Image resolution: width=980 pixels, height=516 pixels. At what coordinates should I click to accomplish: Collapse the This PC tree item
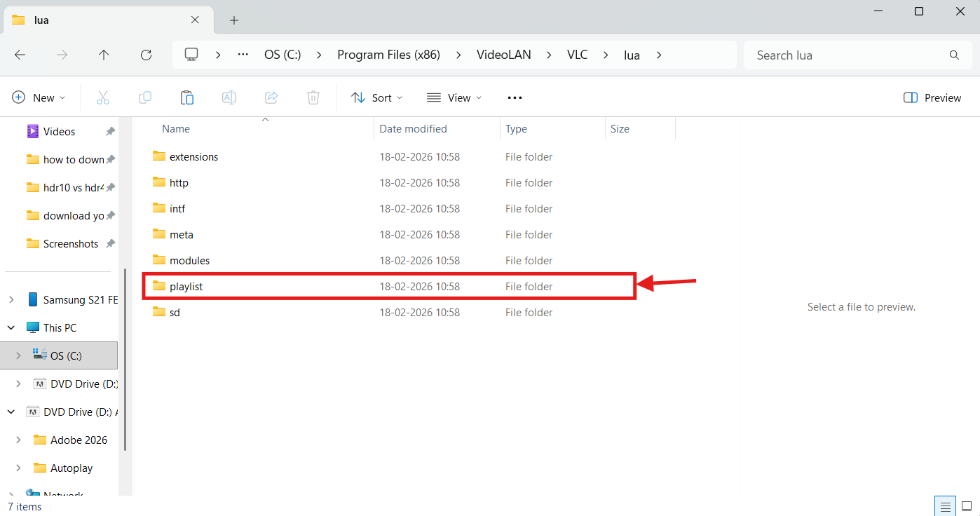(x=11, y=327)
